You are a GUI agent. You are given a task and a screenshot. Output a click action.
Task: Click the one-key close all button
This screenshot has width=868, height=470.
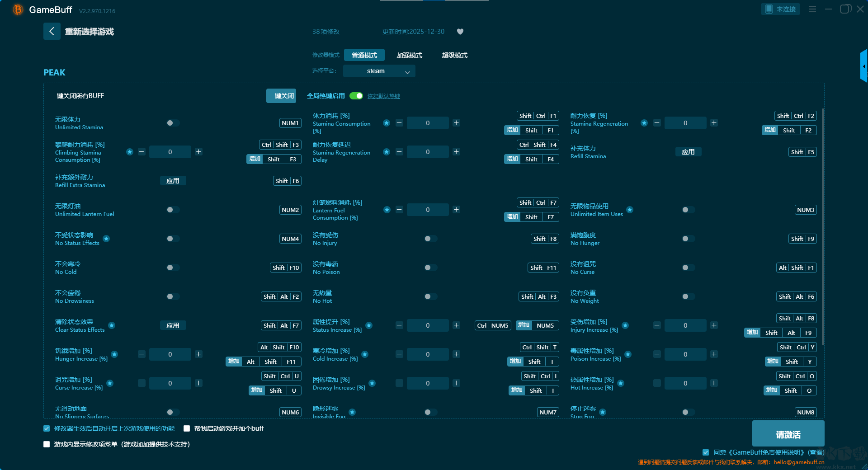click(281, 96)
